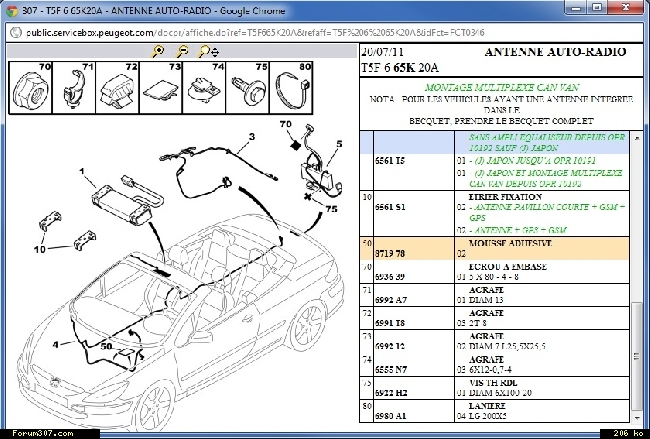The width and height of the screenshot is (650, 439).
Task: Select part reference 6555 N7
Action: click(391, 370)
